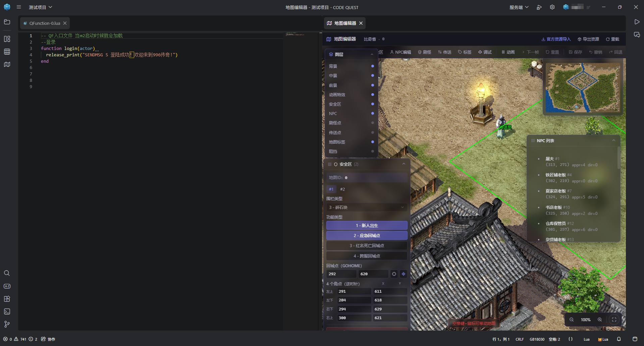Open the table grid sidebar icon

(x=7, y=52)
